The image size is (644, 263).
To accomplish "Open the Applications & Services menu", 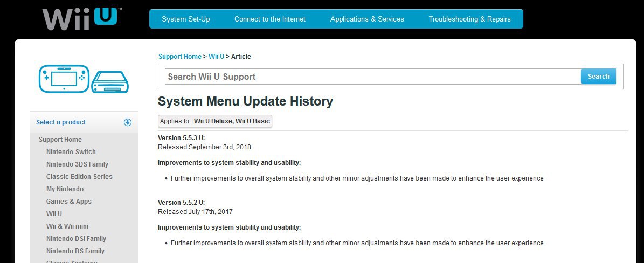I will pos(367,19).
